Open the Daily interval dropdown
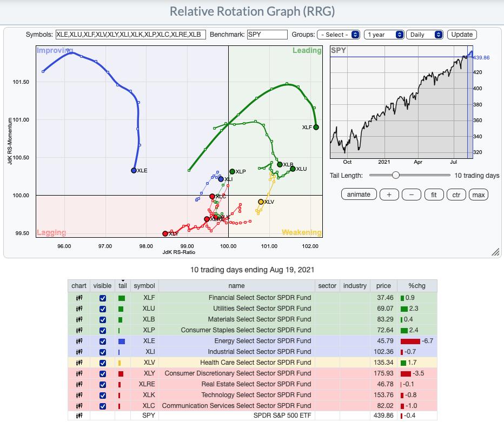Viewport: 504px width, 422px height. point(425,35)
